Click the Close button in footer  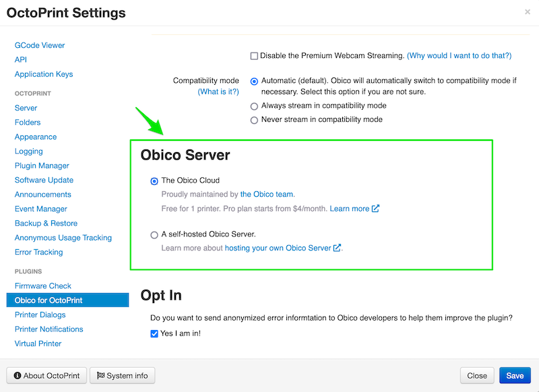point(477,376)
